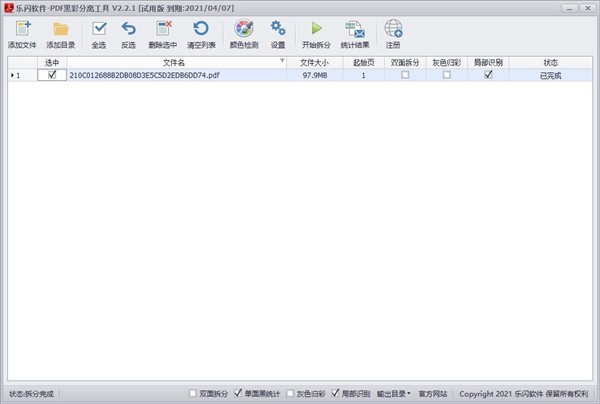The width and height of the screenshot is (600, 404).
Task: Uncheck 局部识别 checkbox in the file row
Action: tap(488, 75)
